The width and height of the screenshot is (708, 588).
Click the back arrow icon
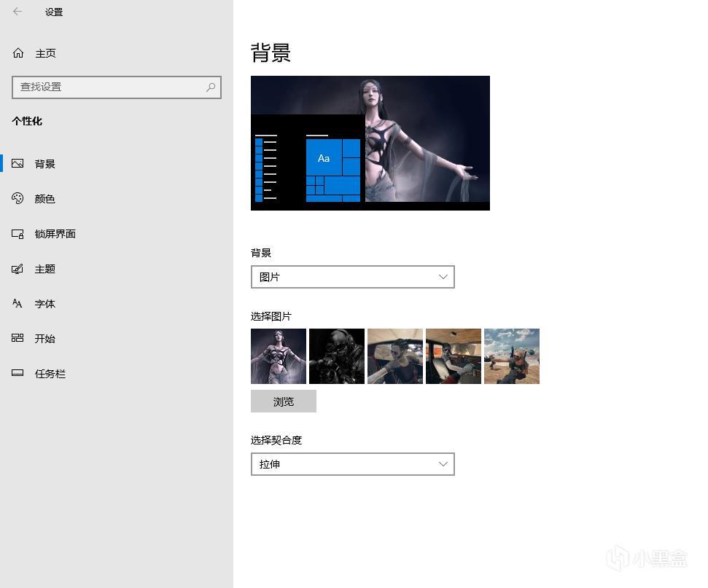pyautogui.click(x=17, y=12)
